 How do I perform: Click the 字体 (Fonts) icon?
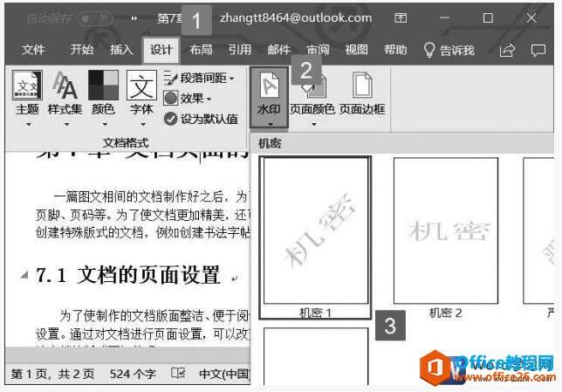(141, 85)
